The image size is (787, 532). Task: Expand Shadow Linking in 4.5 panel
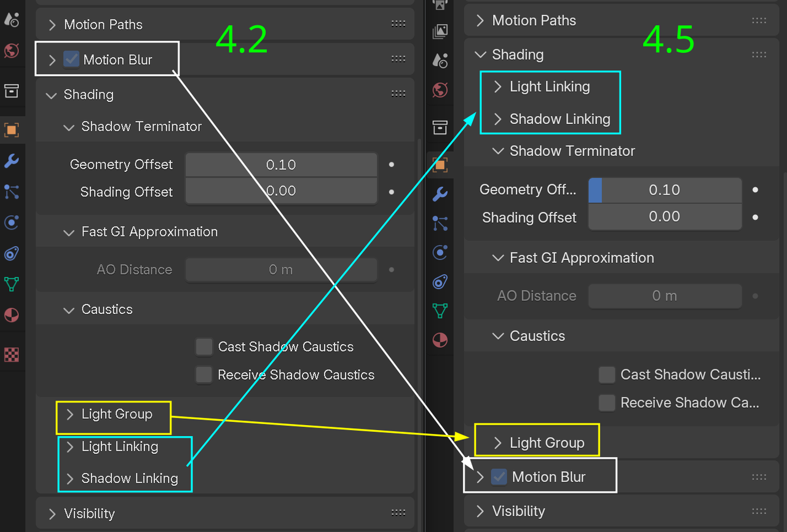point(497,119)
